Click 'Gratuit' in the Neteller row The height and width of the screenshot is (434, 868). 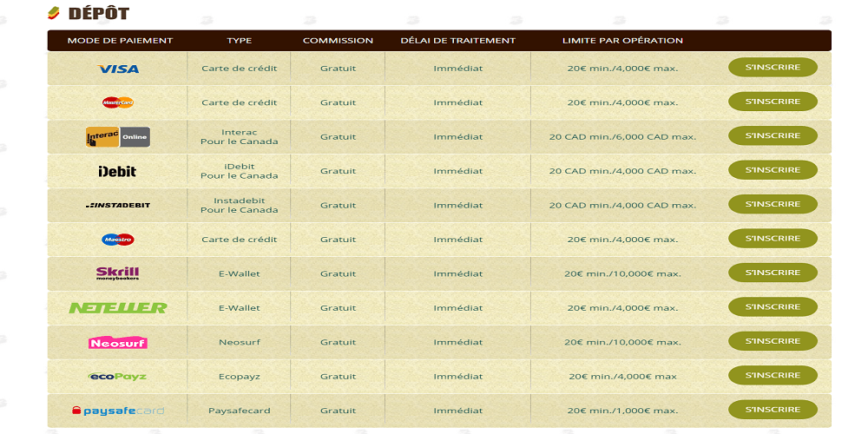[x=338, y=308]
